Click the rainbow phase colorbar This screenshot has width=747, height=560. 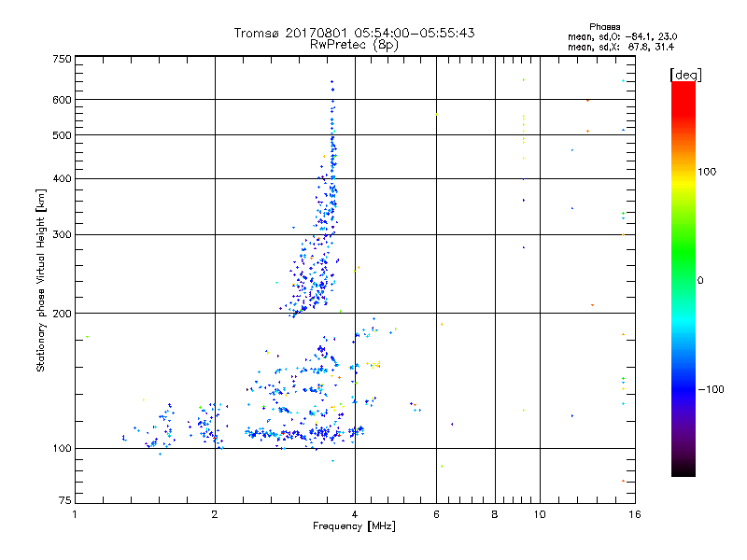coord(684,278)
